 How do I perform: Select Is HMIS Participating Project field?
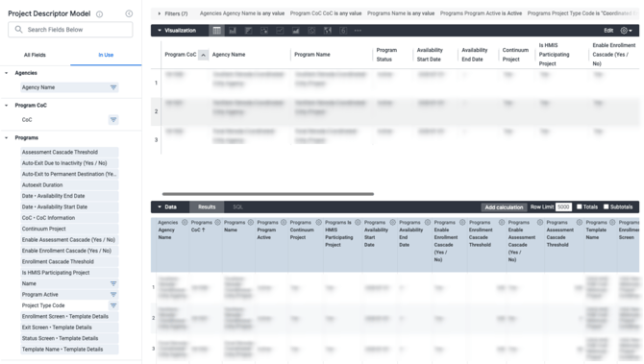[x=69, y=273]
